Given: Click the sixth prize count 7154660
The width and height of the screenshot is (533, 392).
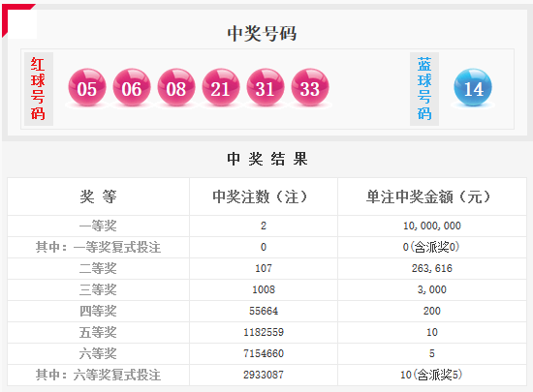Looking at the screenshot, I should pos(264,353).
